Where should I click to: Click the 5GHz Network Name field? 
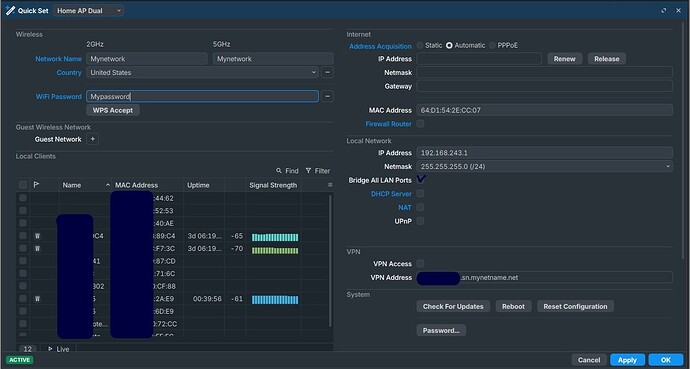pyautogui.click(x=273, y=59)
